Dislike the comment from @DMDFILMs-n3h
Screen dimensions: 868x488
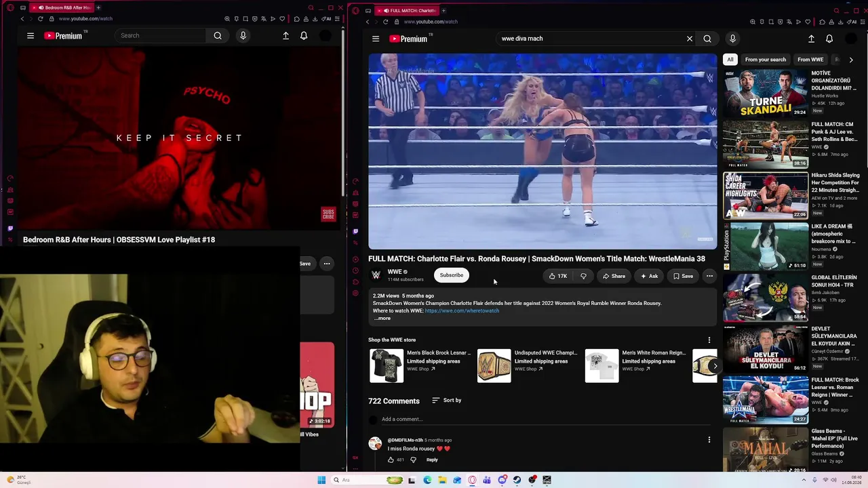point(413,460)
